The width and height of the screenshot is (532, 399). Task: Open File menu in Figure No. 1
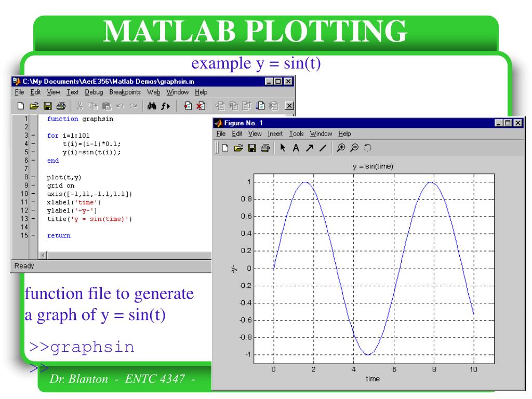(221, 134)
